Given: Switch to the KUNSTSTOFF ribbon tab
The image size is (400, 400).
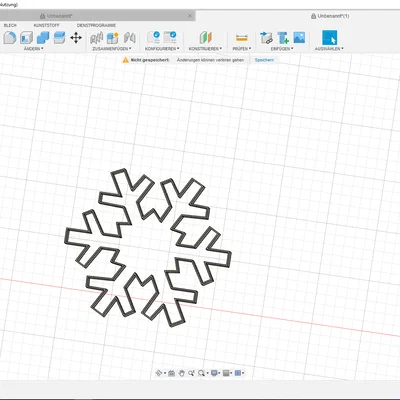Looking at the screenshot, I should 47,25.
